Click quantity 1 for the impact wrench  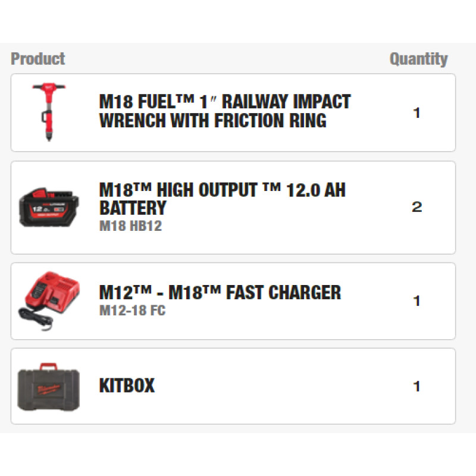point(416,112)
